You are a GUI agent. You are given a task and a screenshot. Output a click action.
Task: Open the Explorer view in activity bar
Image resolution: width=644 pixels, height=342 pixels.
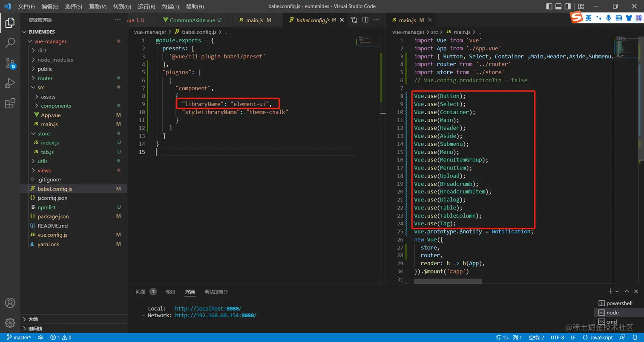(10, 23)
